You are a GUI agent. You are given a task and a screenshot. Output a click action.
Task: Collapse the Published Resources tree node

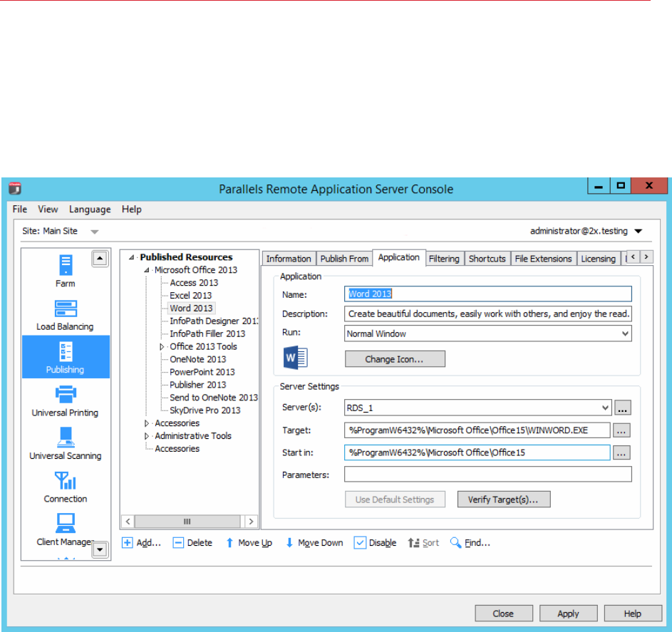coord(132,257)
